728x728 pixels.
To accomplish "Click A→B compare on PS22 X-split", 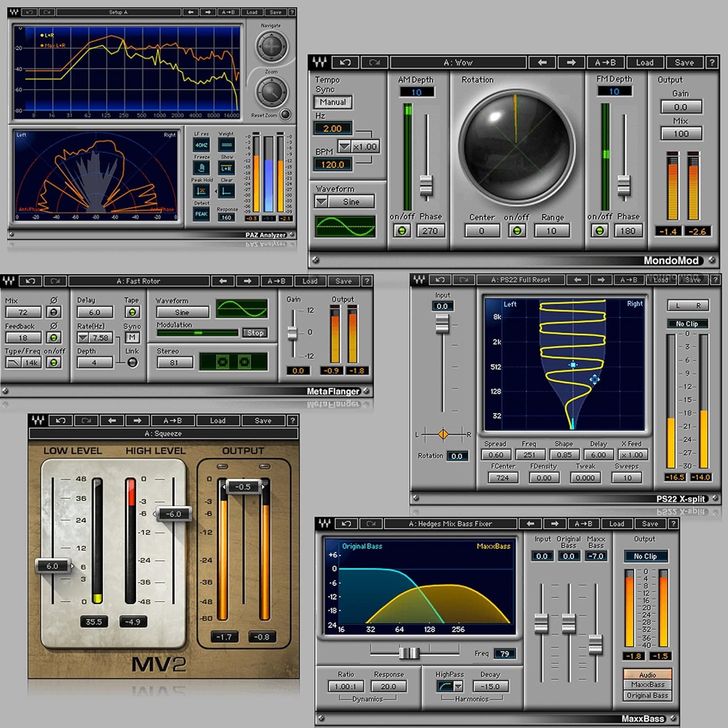I will click(628, 280).
